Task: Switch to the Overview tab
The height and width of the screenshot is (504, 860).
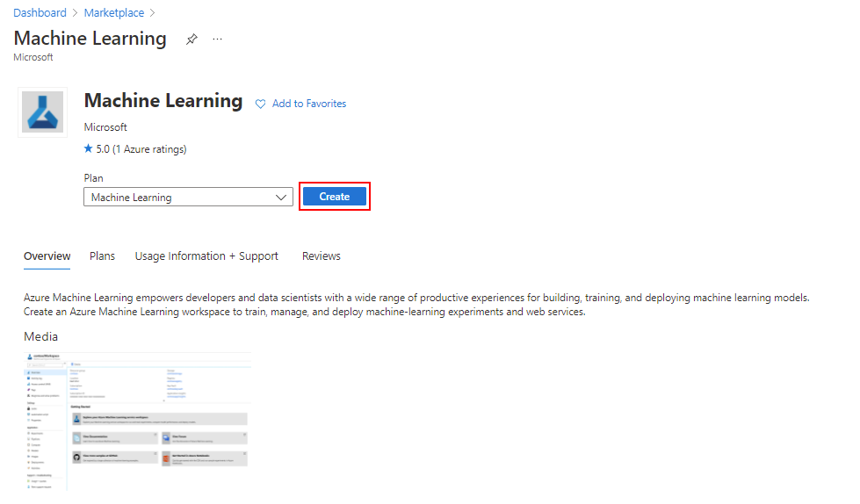Action: click(47, 256)
